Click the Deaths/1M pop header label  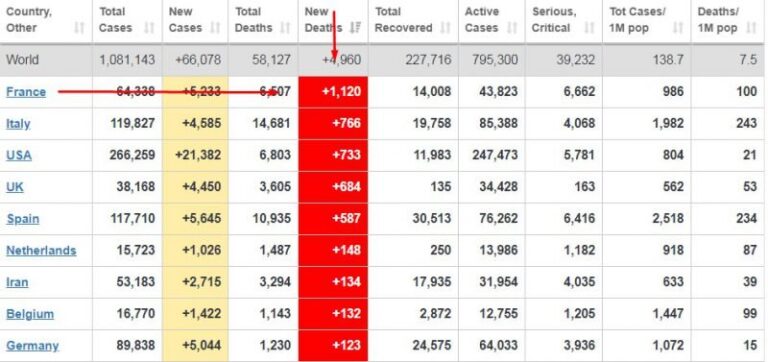click(718, 20)
